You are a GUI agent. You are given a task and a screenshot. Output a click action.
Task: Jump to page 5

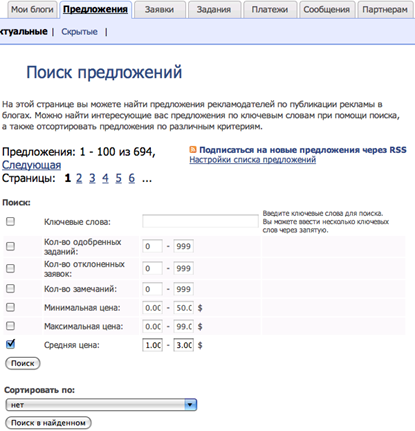point(118,178)
